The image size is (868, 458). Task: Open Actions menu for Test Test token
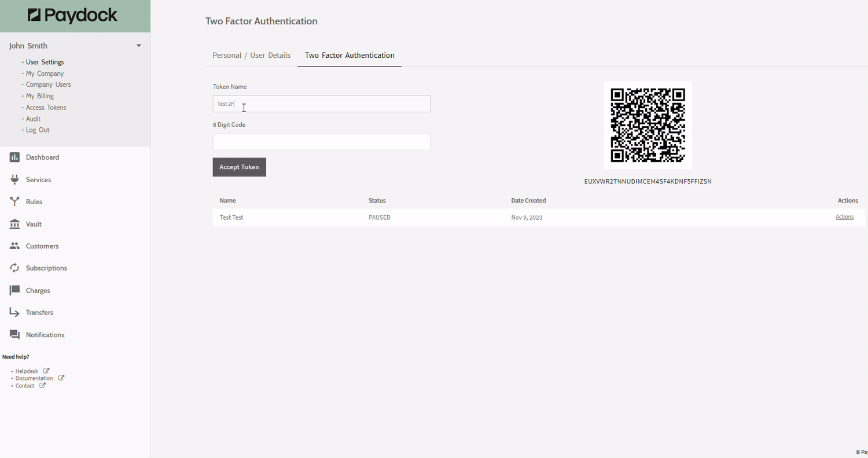coord(844,217)
